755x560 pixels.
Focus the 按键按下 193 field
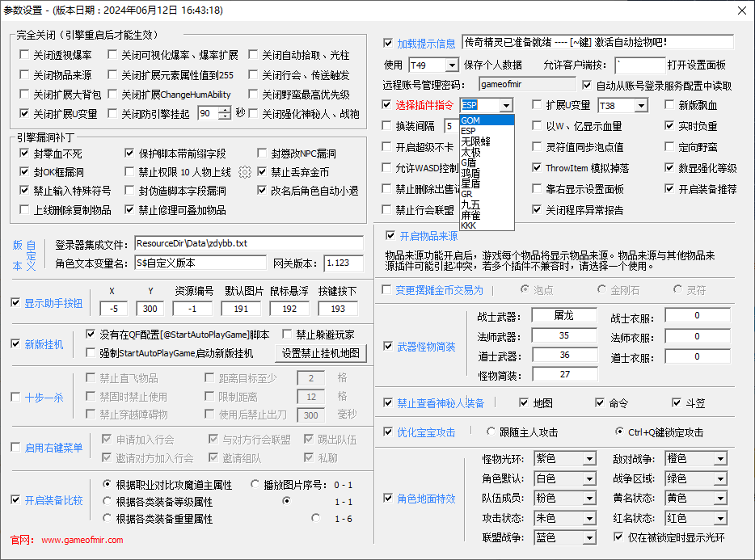tap(338, 309)
